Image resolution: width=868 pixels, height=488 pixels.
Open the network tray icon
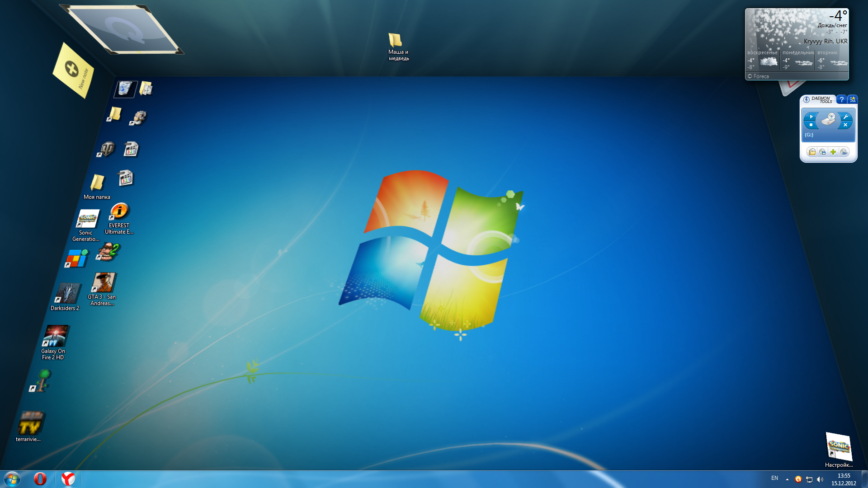click(x=809, y=479)
